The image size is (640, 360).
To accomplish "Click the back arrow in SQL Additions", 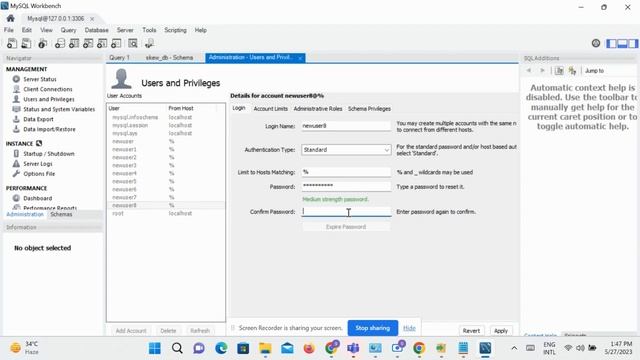I will (529, 71).
